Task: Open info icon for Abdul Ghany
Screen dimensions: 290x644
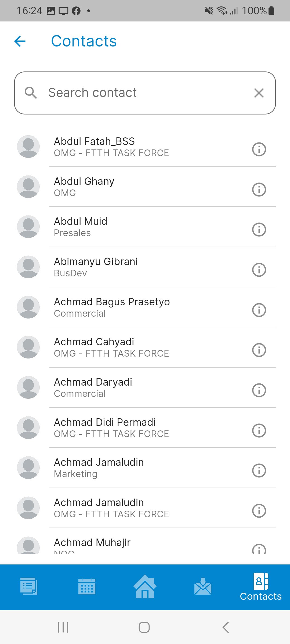Action: 259,189
